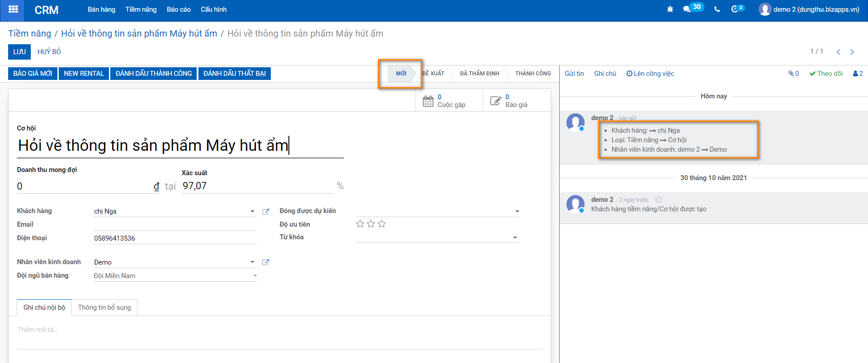
Task: Click the debug bug icon in top bar
Action: [670, 9]
